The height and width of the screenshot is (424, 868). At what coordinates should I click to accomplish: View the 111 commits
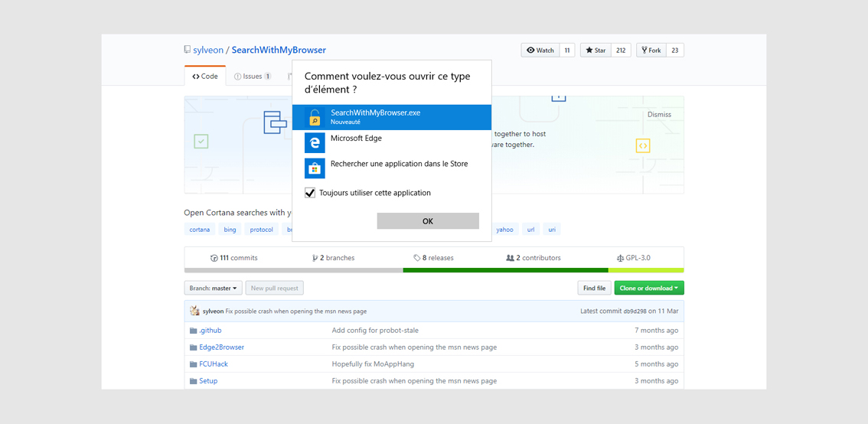(233, 258)
